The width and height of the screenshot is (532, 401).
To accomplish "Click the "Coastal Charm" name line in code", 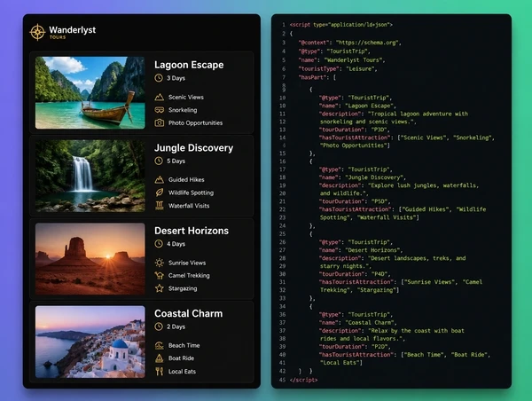I will 357,323.
